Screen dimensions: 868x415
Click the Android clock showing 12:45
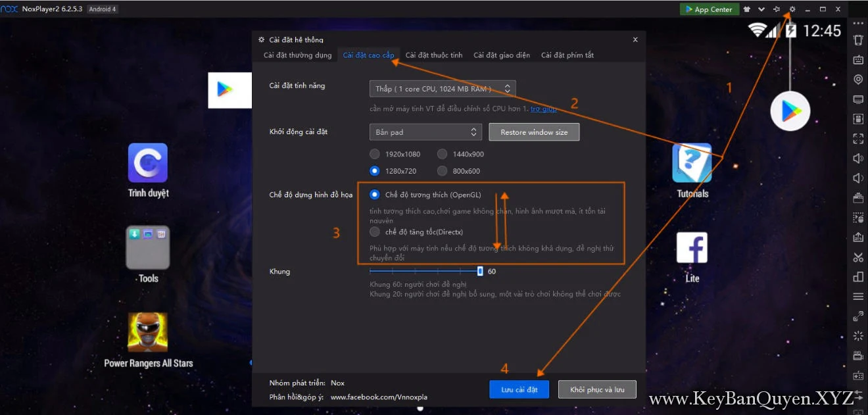(822, 30)
